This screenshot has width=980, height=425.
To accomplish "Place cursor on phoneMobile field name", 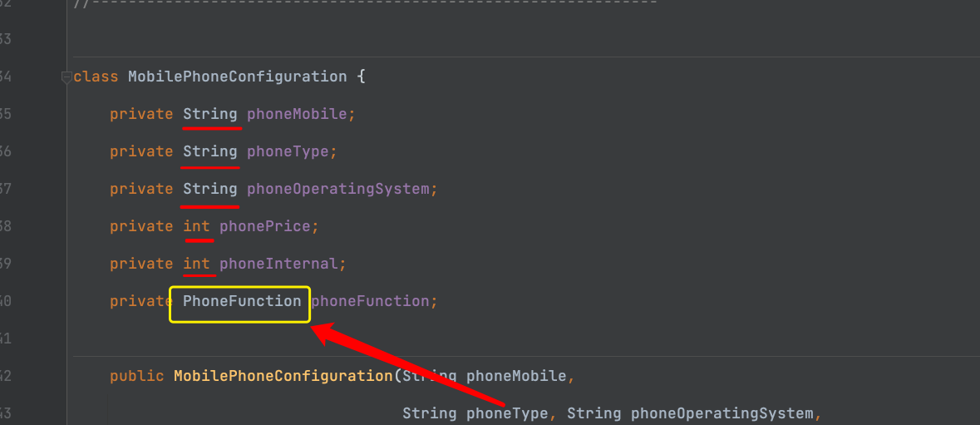I will [297, 114].
